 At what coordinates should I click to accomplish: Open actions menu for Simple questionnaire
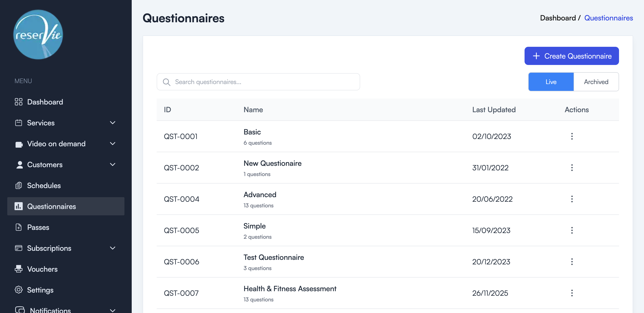coord(572,230)
